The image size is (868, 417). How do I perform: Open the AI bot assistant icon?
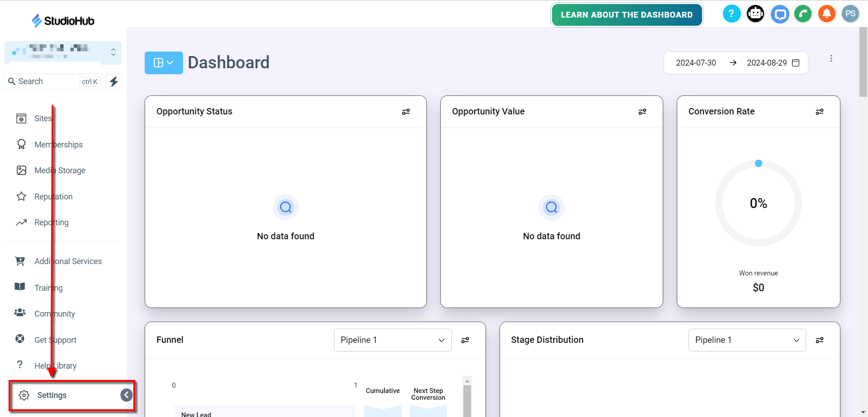(x=755, y=14)
